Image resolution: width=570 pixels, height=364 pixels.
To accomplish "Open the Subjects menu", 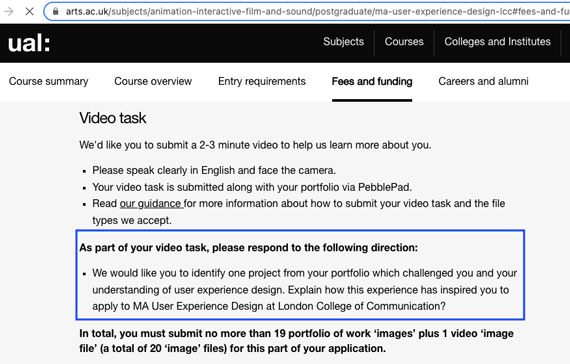I will (344, 42).
